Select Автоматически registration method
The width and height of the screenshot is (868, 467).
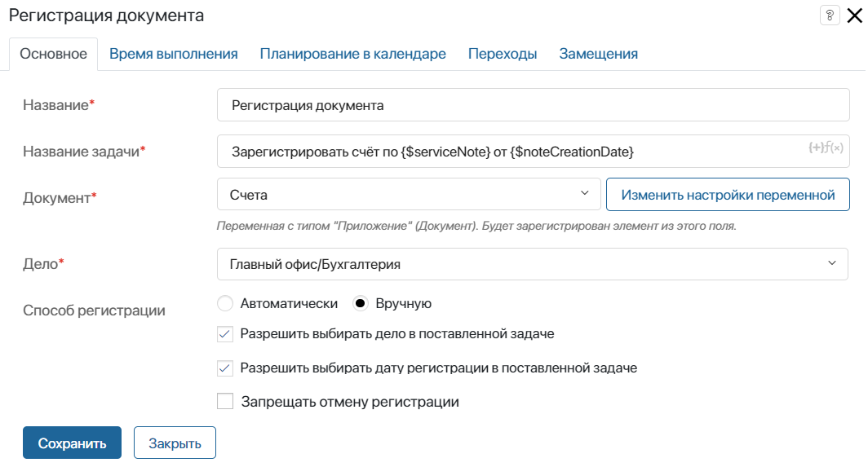pyautogui.click(x=225, y=303)
